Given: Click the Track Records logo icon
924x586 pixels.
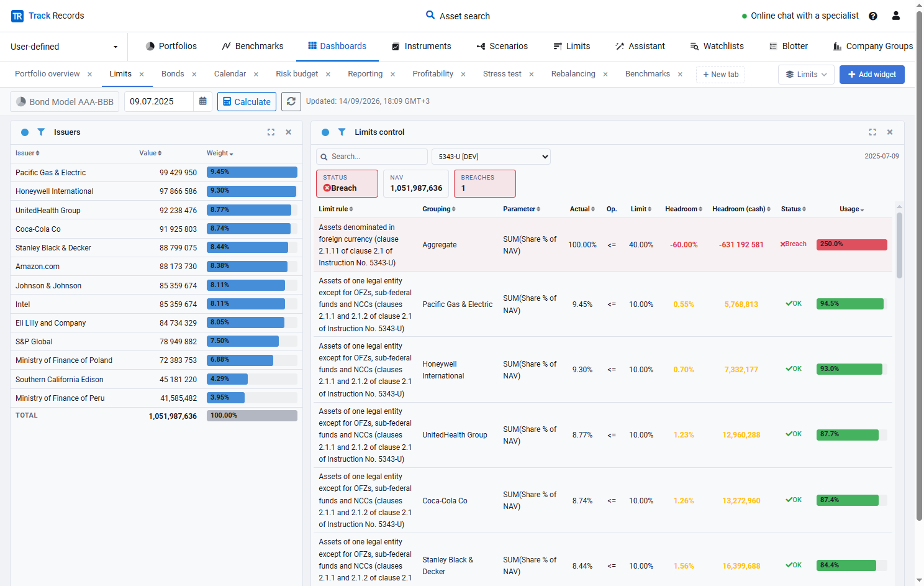Looking at the screenshot, I should [x=17, y=16].
